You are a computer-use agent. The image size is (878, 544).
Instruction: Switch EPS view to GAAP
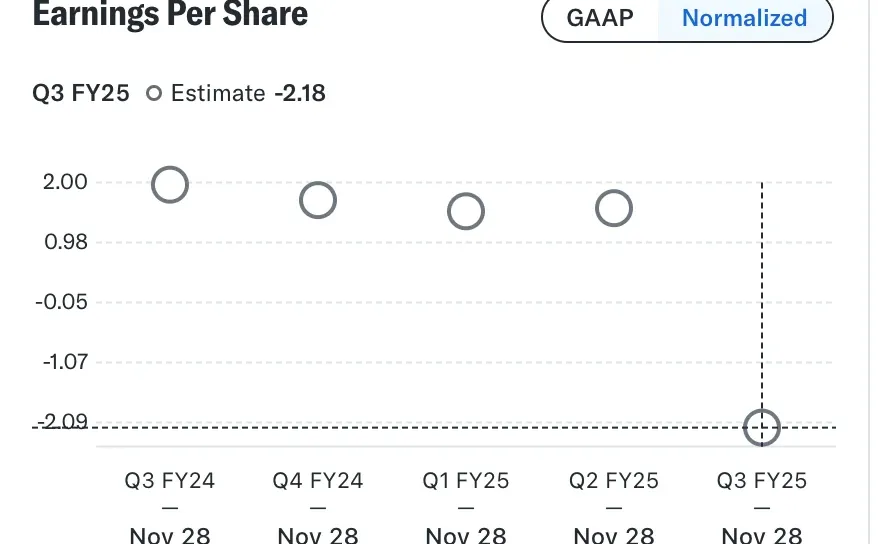click(x=600, y=18)
